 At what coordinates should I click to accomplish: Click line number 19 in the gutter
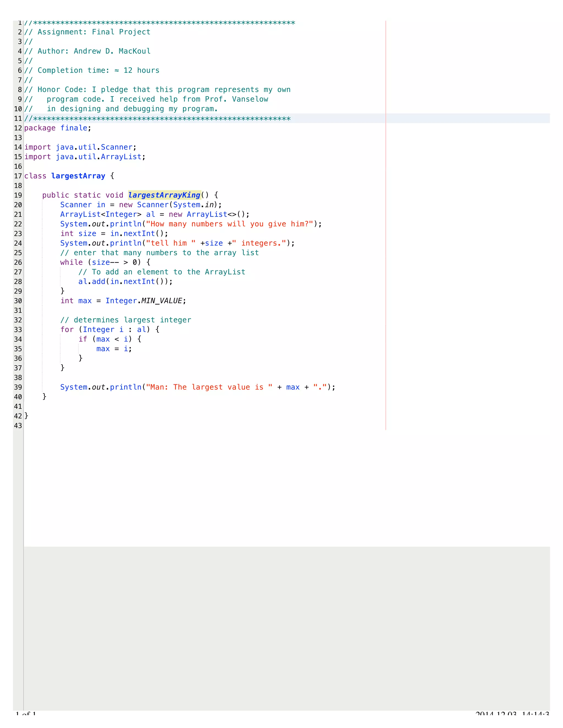[18, 195]
